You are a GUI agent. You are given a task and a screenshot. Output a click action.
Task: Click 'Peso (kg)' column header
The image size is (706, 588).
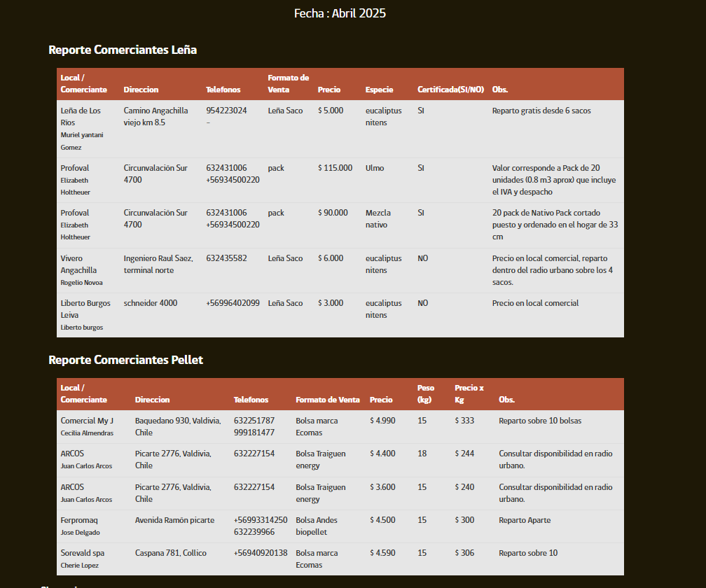click(426, 393)
